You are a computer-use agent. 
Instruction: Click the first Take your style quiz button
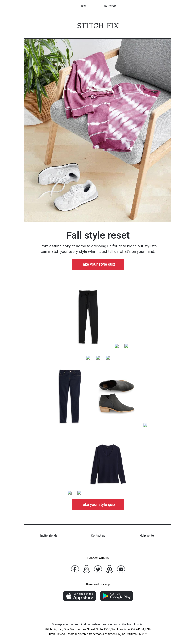[98, 264]
